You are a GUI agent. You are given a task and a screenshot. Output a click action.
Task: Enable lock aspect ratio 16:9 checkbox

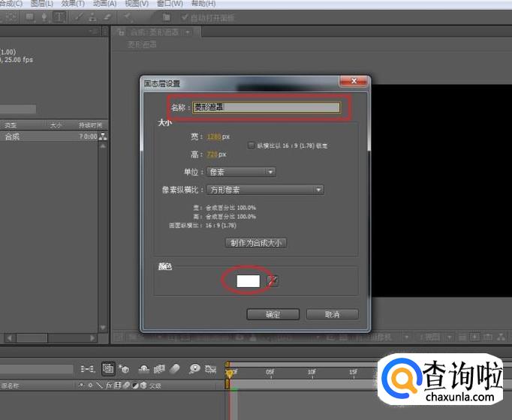click(251, 145)
